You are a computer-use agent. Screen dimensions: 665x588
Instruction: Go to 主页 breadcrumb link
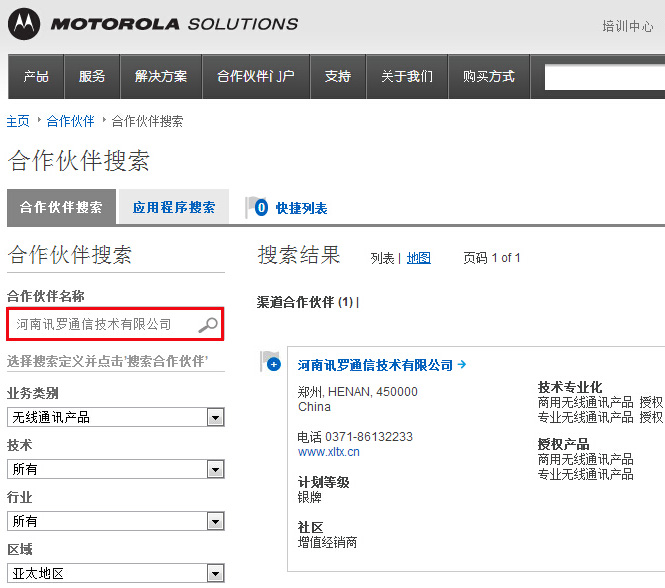[x=18, y=121]
